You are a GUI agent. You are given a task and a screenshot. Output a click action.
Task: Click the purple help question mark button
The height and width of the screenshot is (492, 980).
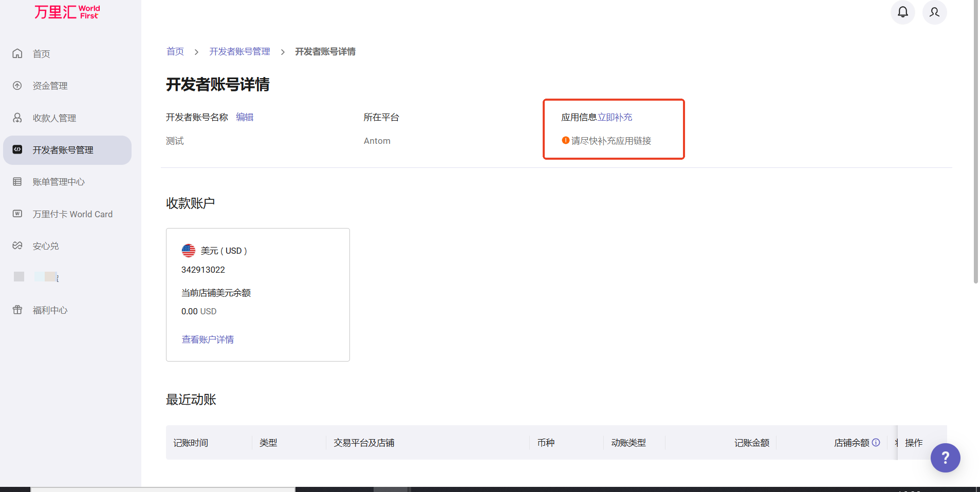pos(945,458)
